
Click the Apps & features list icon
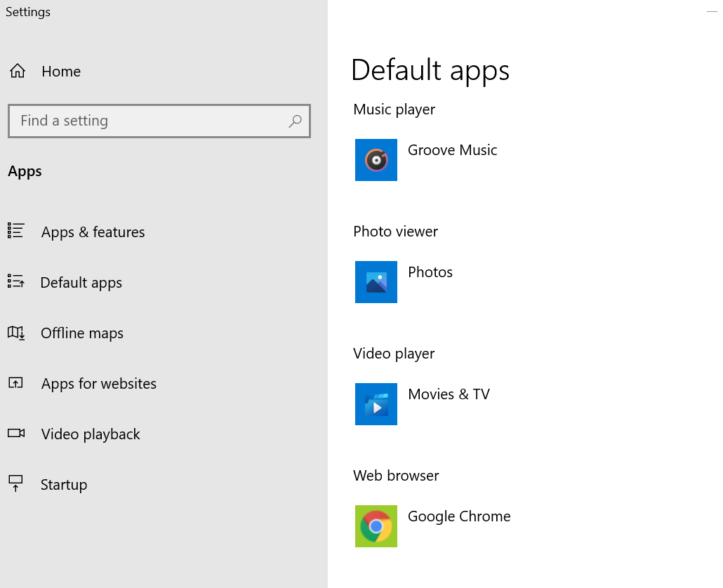(x=15, y=230)
